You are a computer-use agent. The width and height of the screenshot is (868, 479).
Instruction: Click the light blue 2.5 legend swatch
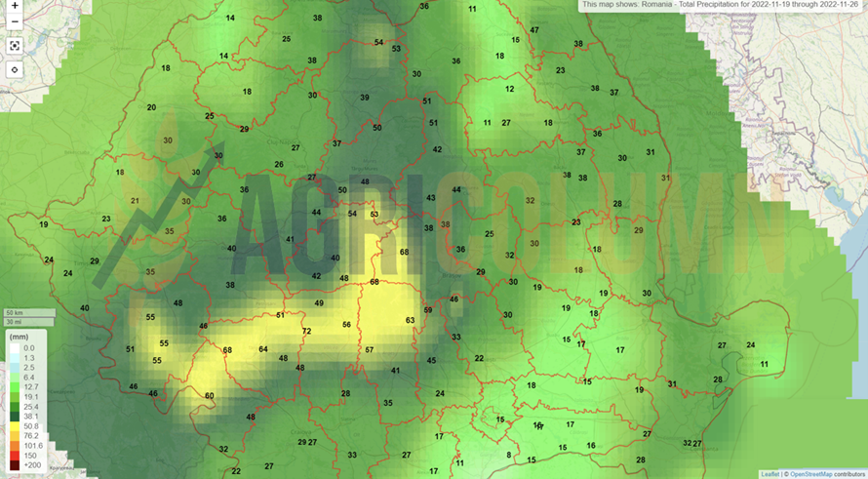[x=14, y=368]
